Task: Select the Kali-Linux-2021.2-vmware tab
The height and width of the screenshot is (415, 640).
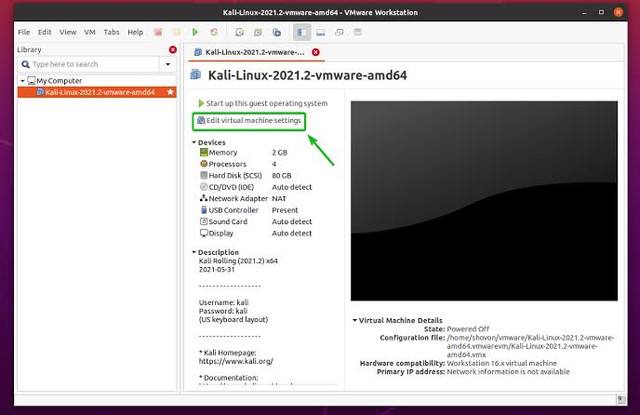Action: [255, 52]
